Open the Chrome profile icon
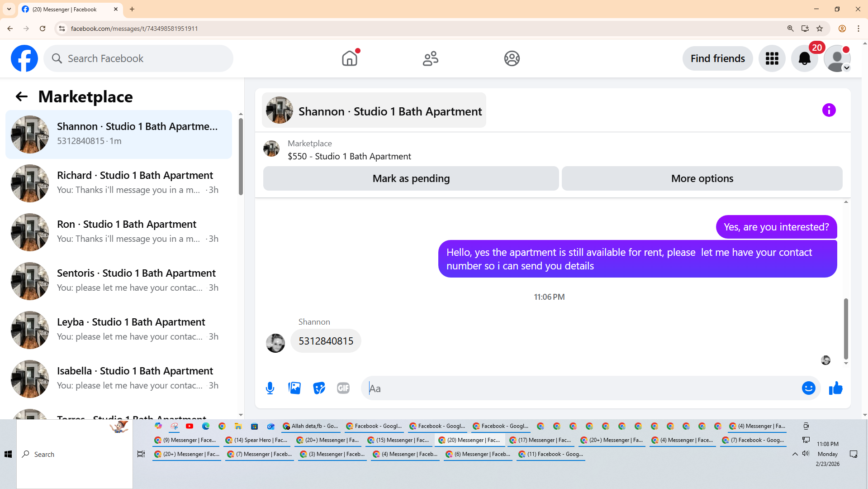 tap(842, 29)
